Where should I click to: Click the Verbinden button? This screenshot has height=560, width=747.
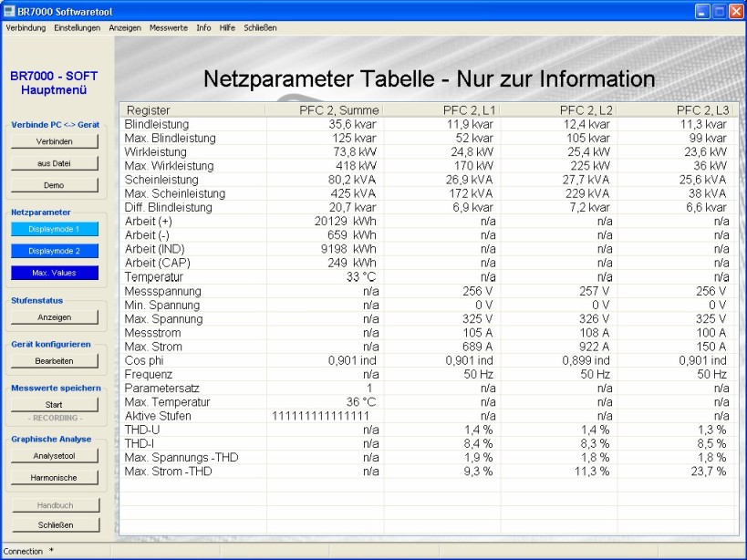point(55,141)
